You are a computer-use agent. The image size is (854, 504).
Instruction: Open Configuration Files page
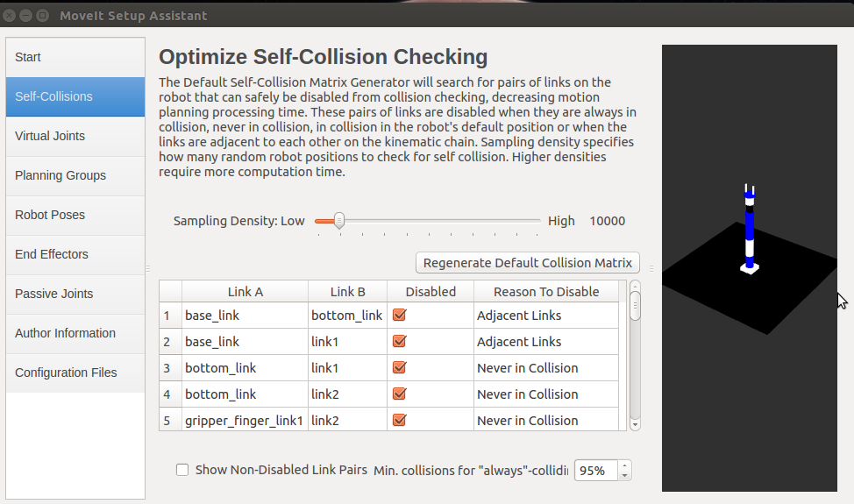[x=75, y=373]
